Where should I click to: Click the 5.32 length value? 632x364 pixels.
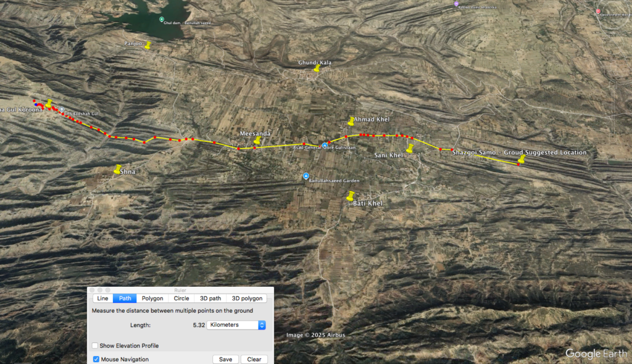(x=199, y=325)
